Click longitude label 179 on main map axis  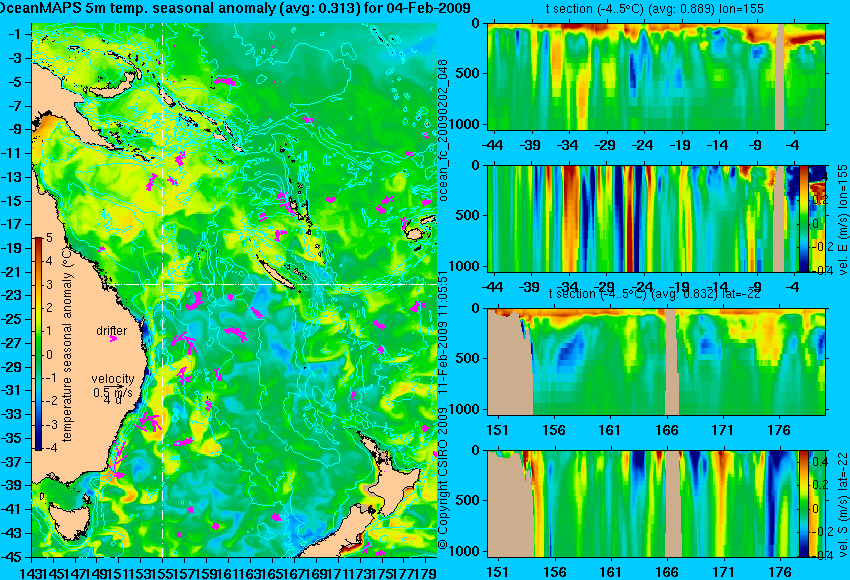426,572
